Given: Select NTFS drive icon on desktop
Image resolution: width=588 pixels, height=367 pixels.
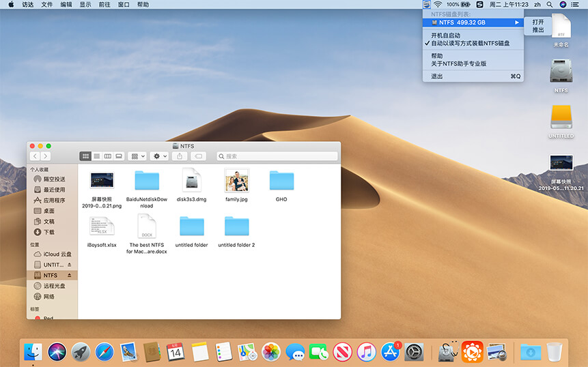Looking at the screenshot, I should click(x=561, y=71).
